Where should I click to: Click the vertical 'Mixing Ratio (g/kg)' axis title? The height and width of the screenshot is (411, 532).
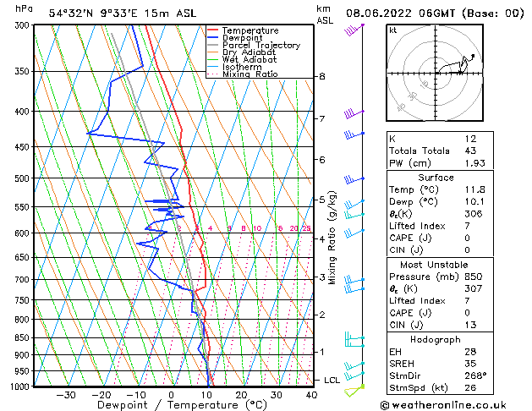(332, 238)
